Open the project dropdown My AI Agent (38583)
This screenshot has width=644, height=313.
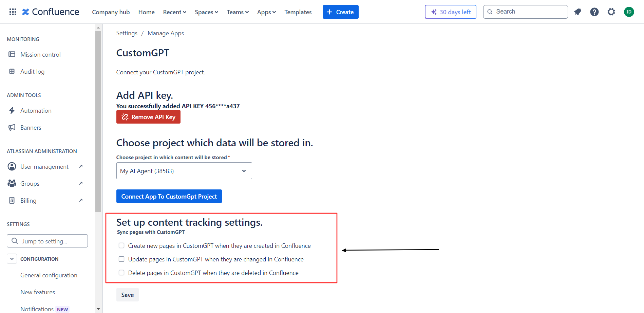184,171
